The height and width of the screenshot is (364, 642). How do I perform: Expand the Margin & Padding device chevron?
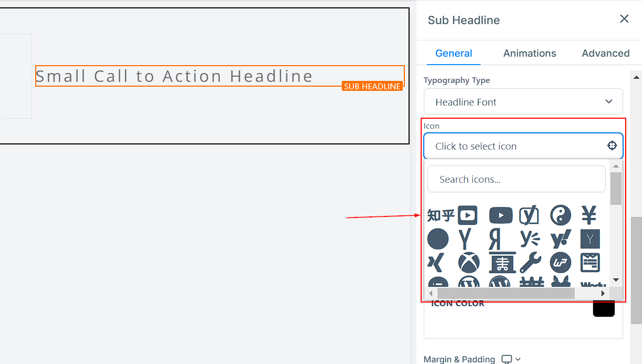pyautogui.click(x=518, y=359)
